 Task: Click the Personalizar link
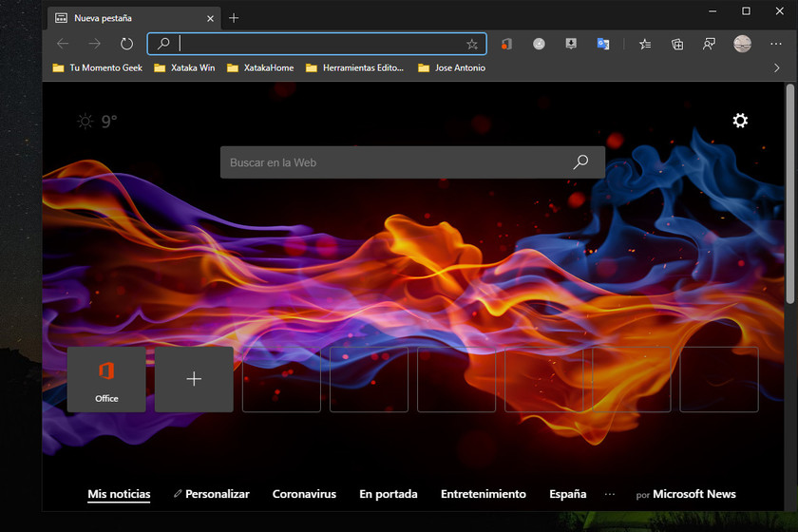coord(211,494)
